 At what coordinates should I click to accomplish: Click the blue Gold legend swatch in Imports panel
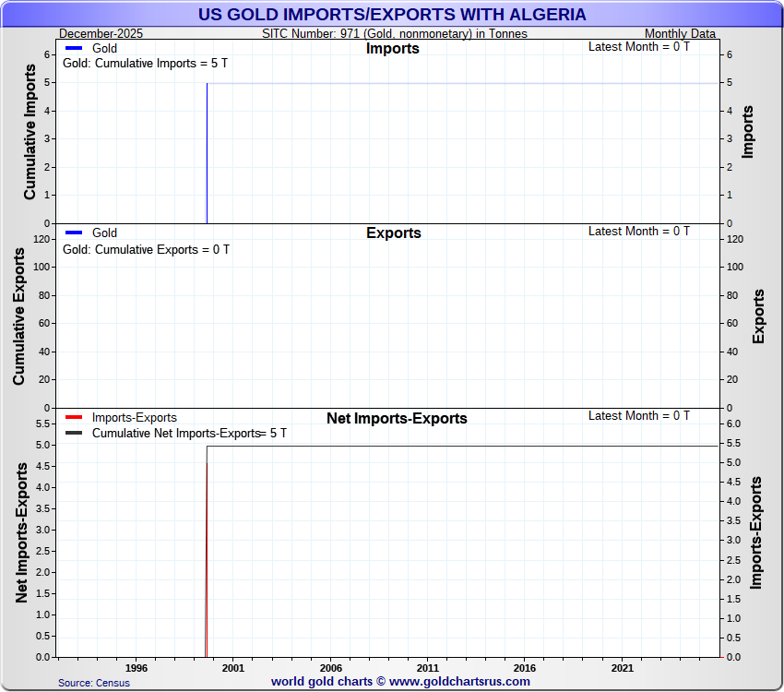click(x=74, y=48)
